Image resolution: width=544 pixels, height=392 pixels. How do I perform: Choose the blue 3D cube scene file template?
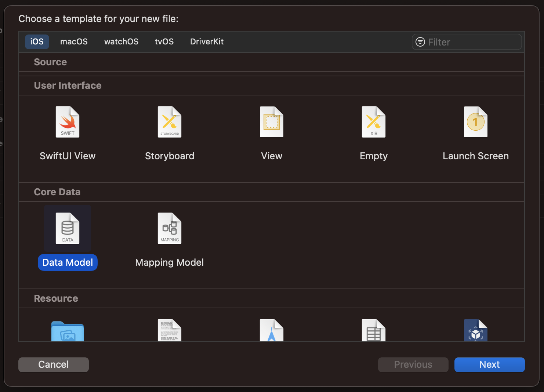[476, 330]
